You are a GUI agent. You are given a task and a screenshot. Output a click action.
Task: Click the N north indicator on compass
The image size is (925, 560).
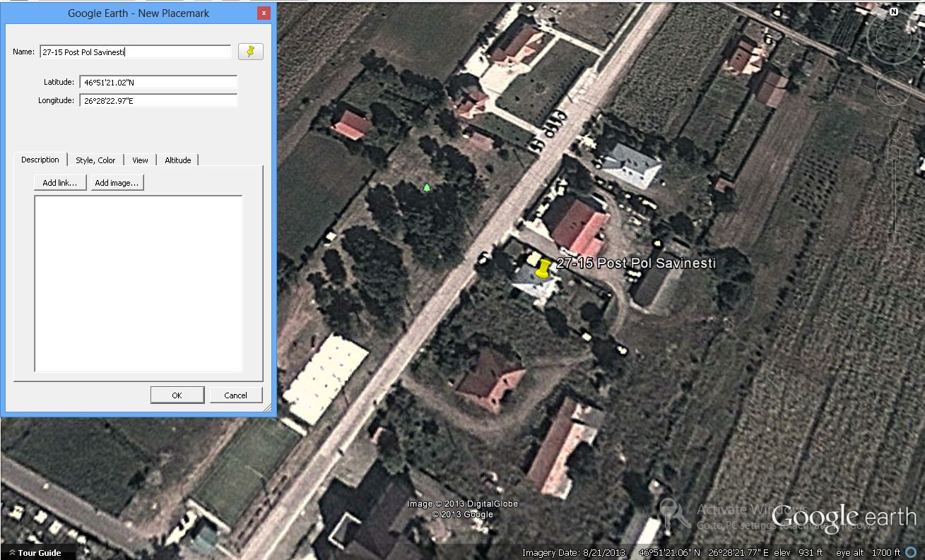coord(894,12)
